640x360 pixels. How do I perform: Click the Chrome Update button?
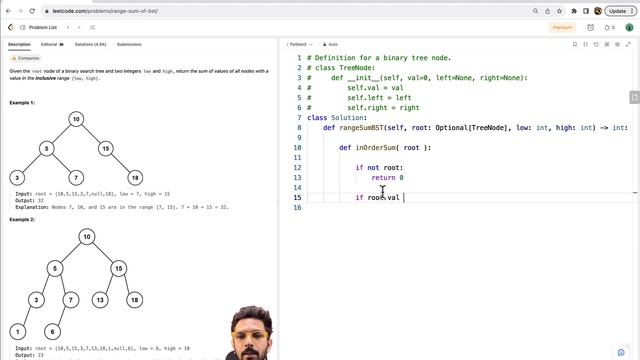tap(620, 11)
